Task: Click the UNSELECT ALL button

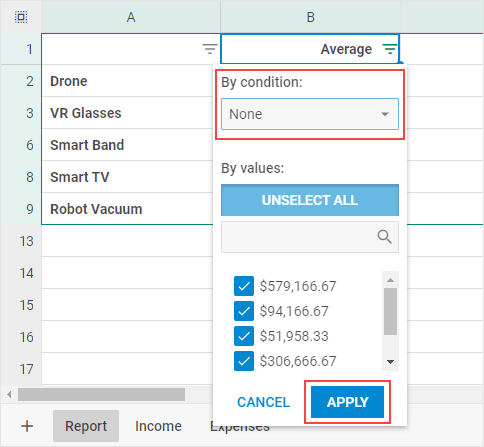Action: click(310, 200)
